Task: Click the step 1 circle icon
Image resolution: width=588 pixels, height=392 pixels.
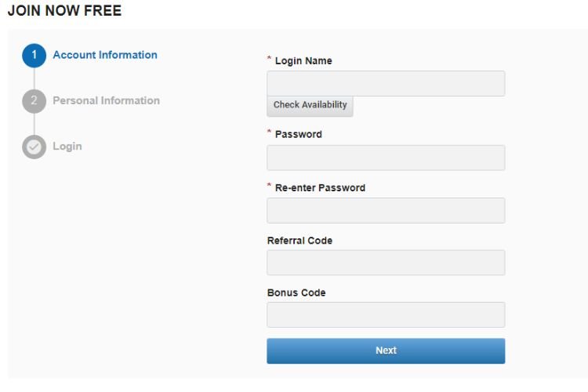Action: (x=34, y=56)
